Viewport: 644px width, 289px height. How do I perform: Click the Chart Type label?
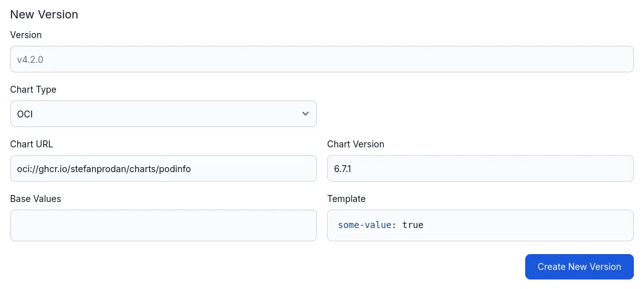click(33, 90)
